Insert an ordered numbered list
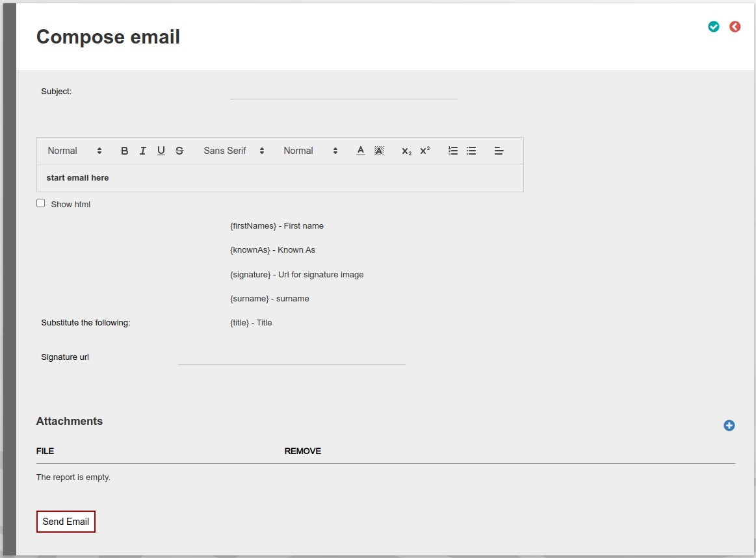Viewport: 756px width, 558px height. (452, 151)
